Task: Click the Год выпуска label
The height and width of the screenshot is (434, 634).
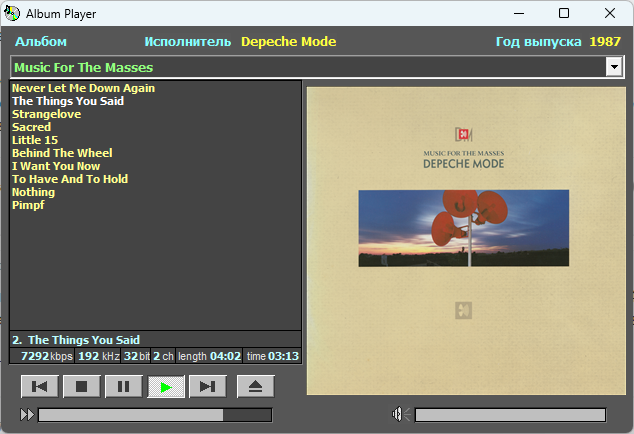Action: (539, 41)
